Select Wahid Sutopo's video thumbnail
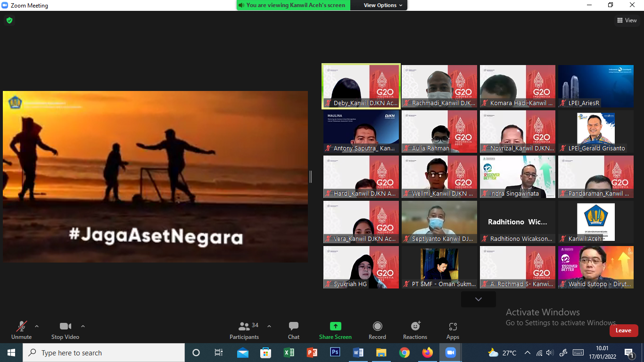The image size is (644, 362). point(595,266)
